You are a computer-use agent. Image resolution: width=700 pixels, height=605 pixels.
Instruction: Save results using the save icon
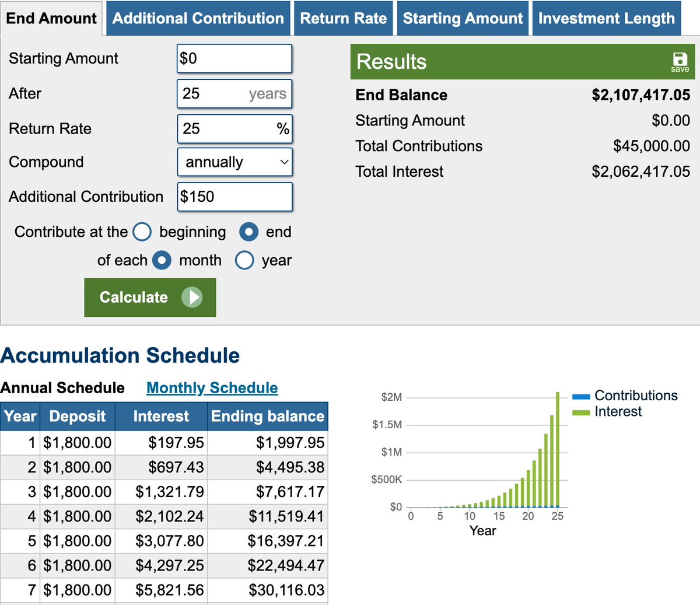click(680, 61)
